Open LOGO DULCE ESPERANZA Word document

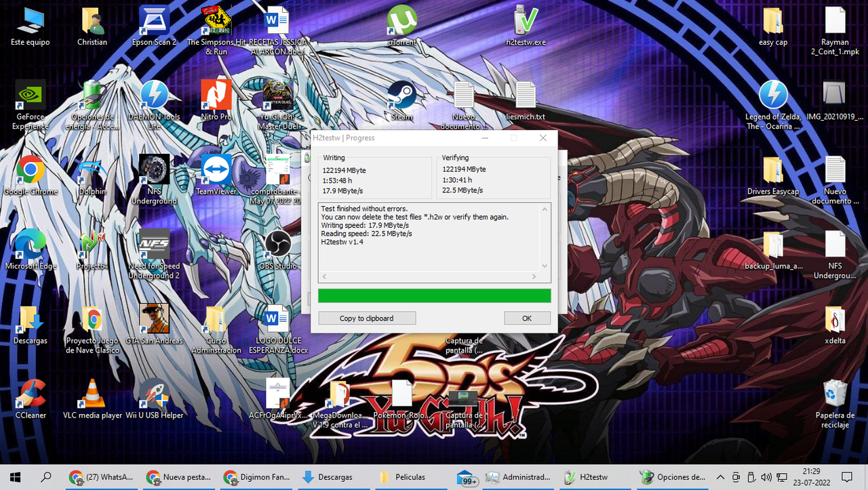[x=277, y=329]
